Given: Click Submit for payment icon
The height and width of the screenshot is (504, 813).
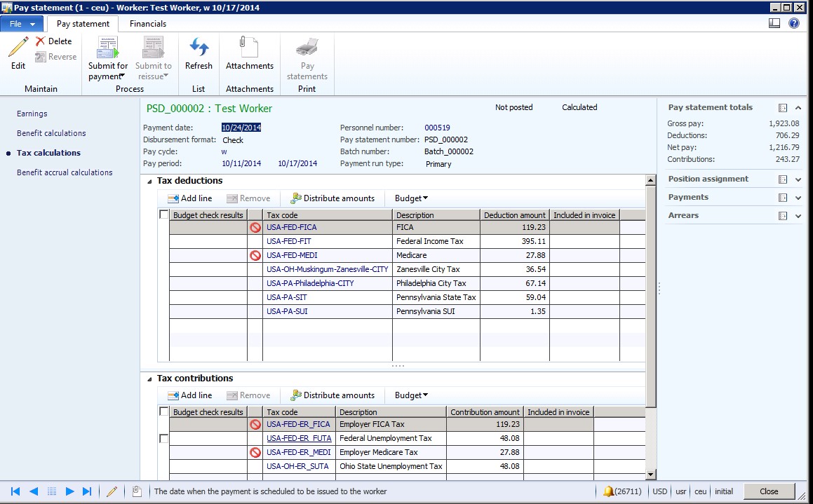Looking at the screenshot, I should click(108, 48).
